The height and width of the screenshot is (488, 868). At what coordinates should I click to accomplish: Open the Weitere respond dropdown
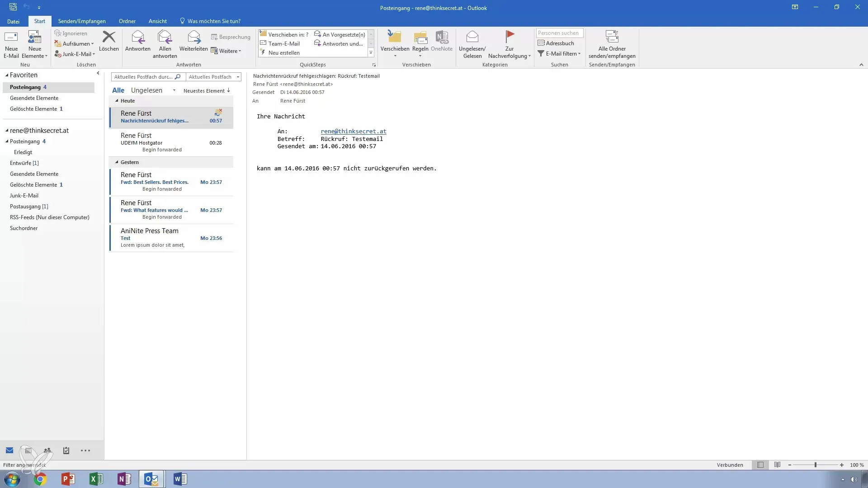pyautogui.click(x=226, y=51)
